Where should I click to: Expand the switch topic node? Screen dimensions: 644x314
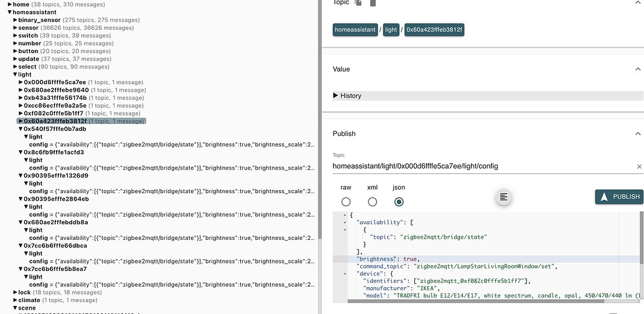(15, 36)
